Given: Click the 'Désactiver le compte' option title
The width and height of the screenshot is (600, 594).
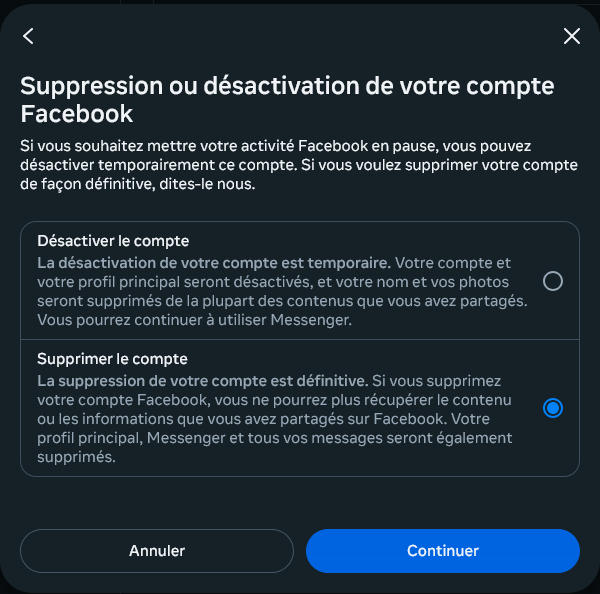Looking at the screenshot, I should (x=113, y=241).
